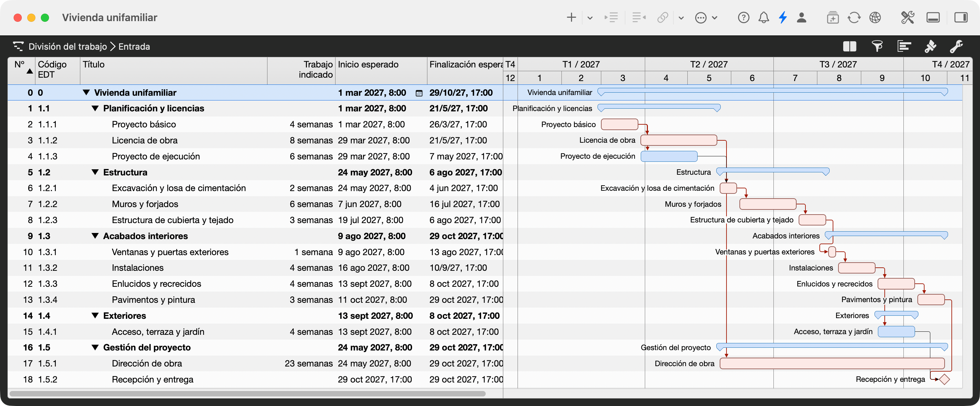This screenshot has height=406, width=980.
Task: Click the Título column header
Action: (x=174, y=71)
